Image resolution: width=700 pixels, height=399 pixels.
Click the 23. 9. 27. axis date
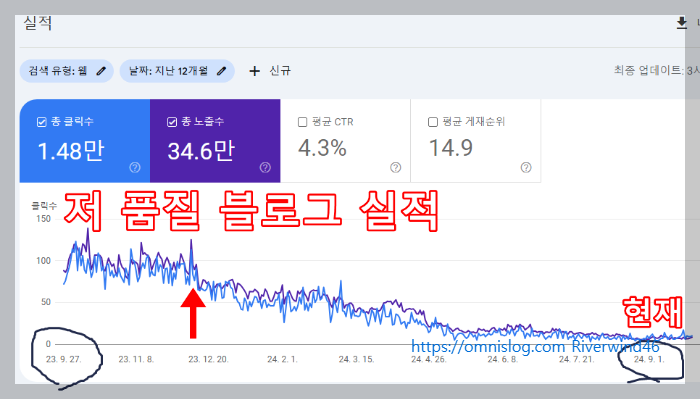(63, 359)
